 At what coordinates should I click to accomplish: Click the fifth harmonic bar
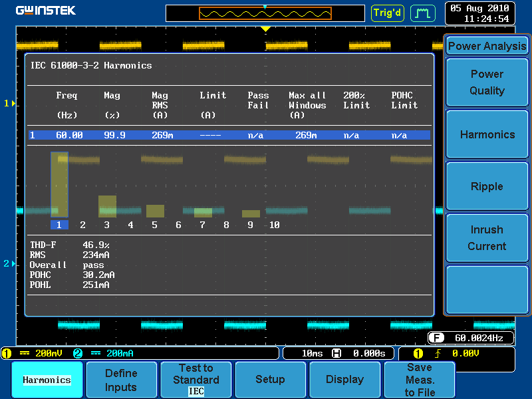coord(155,211)
